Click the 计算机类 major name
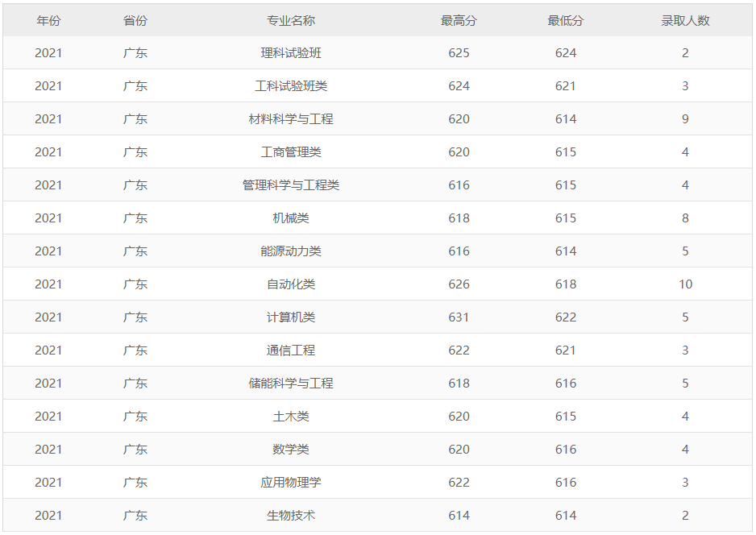The height and width of the screenshot is (535, 756). pyautogui.click(x=291, y=317)
